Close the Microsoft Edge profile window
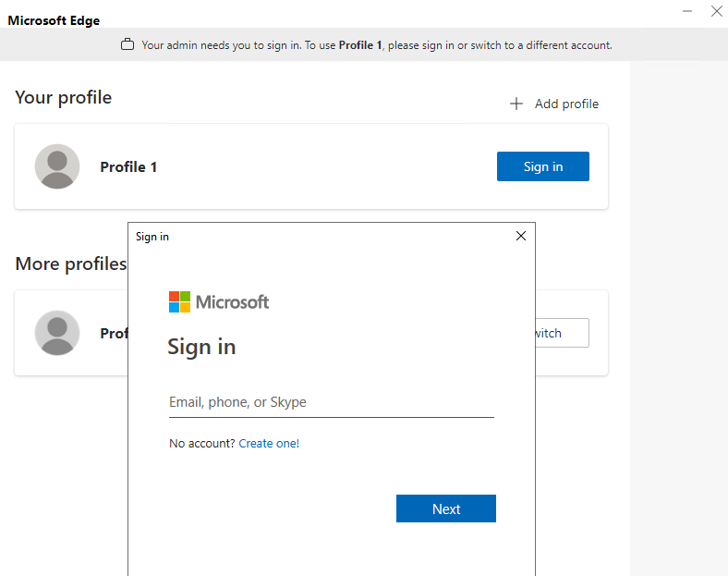This screenshot has height=576, width=728. (x=716, y=11)
